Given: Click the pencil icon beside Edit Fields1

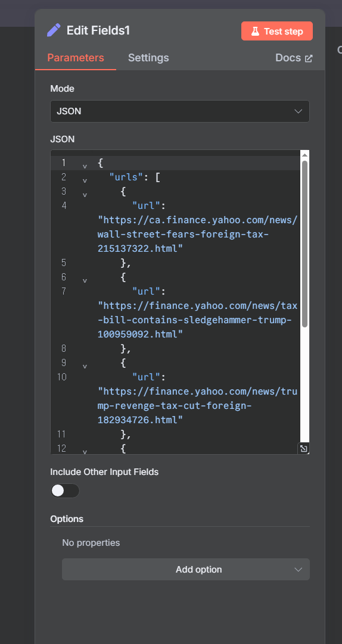Looking at the screenshot, I should tap(54, 30).
